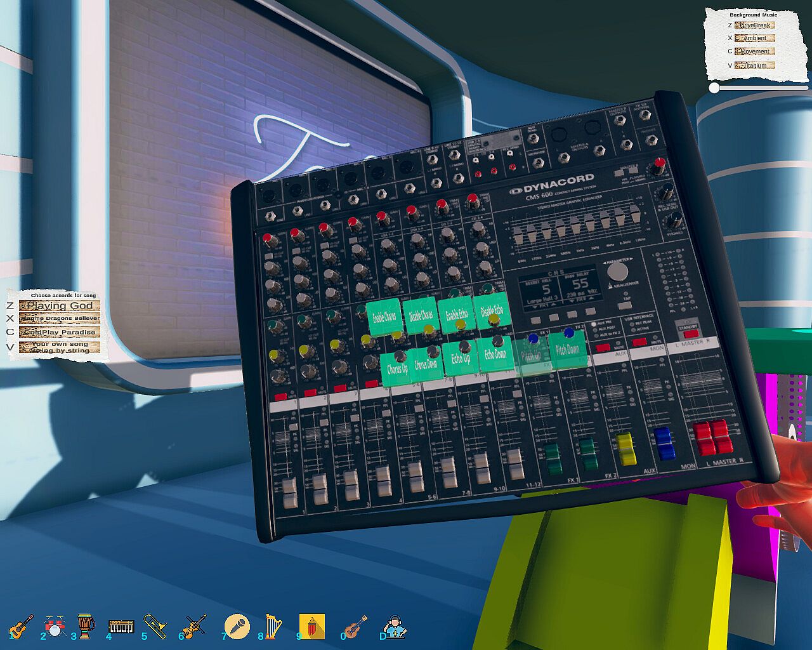Pick the djembe drum icon
Image resolution: width=812 pixels, height=650 pixels.
pyautogui.click(x=86, y=627)
